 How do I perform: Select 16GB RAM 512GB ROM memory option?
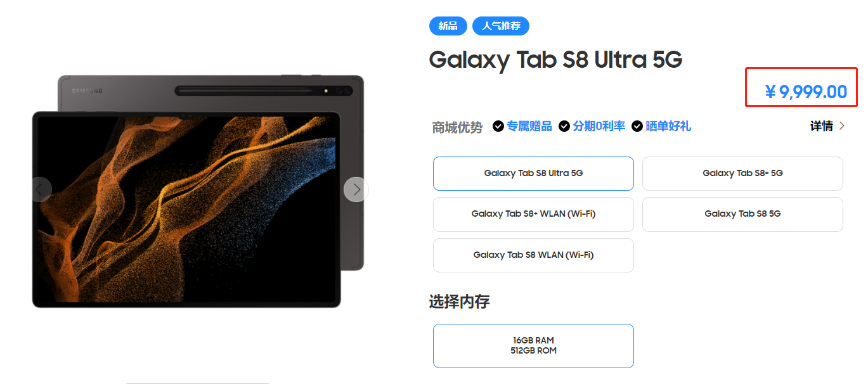point(533,345)
